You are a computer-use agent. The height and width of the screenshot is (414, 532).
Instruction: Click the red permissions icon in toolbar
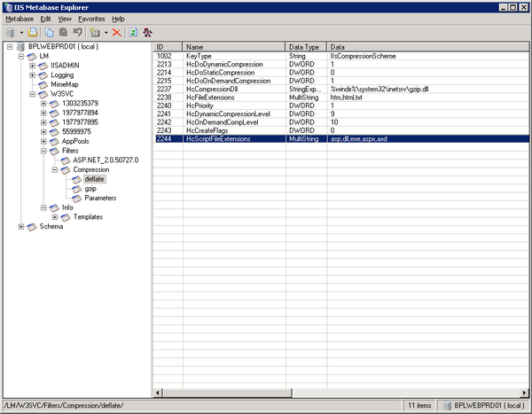pos(146,32)
